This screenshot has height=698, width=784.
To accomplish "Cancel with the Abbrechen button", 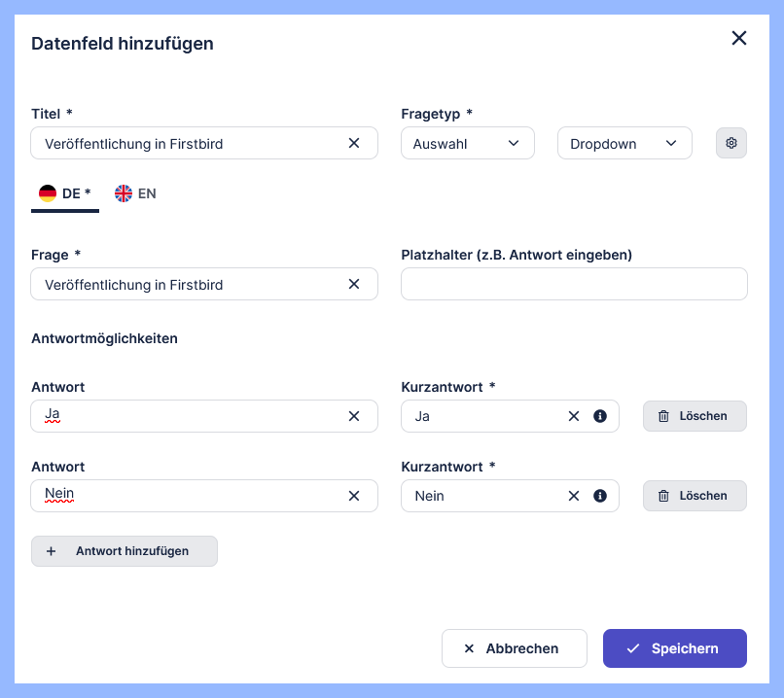I will 515,648.
